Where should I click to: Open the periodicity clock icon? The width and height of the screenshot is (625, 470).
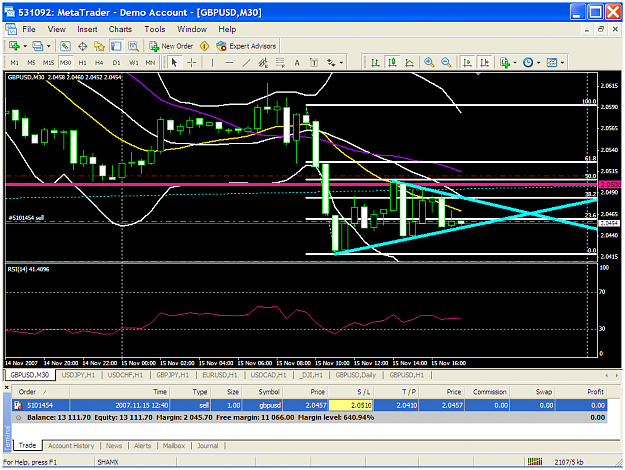click(x=528, y=63)
